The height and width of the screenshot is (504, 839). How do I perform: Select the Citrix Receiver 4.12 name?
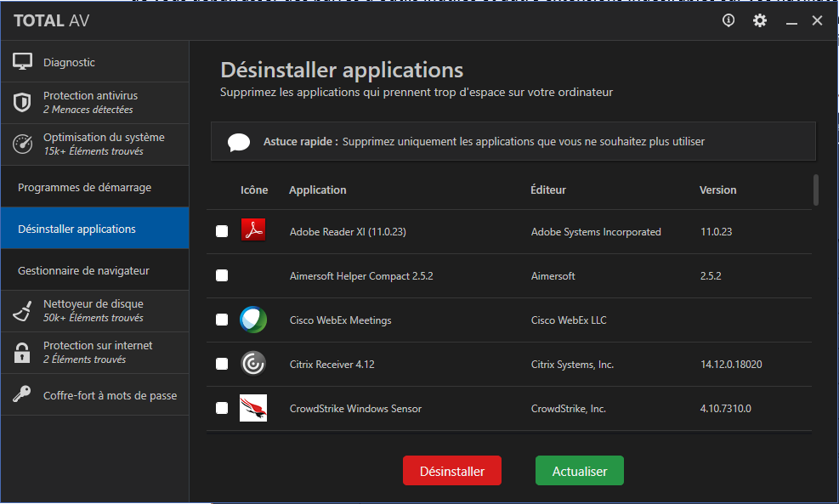tap(332, 365)
